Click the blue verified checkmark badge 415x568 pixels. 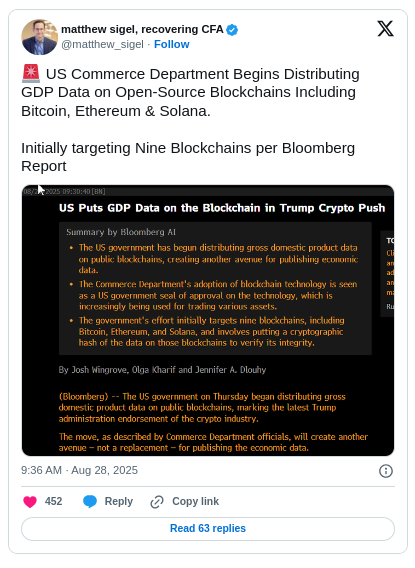click(x=232, y=30)
